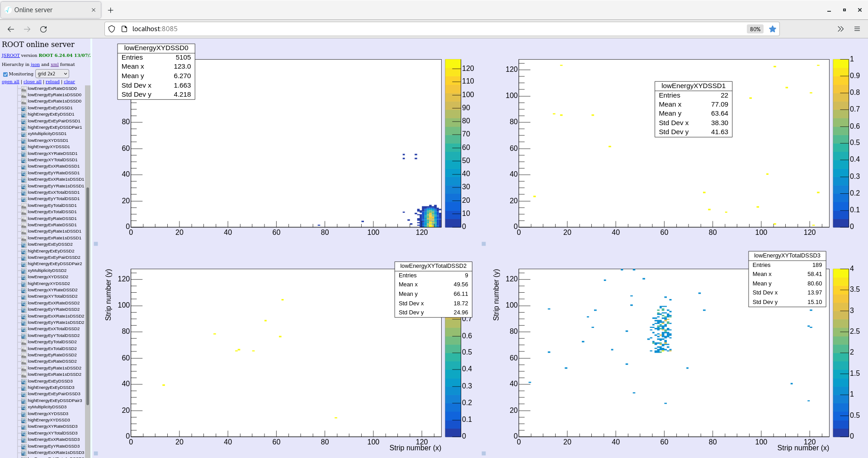Click the 'open all' hierarchy link

tap(10, 82)
